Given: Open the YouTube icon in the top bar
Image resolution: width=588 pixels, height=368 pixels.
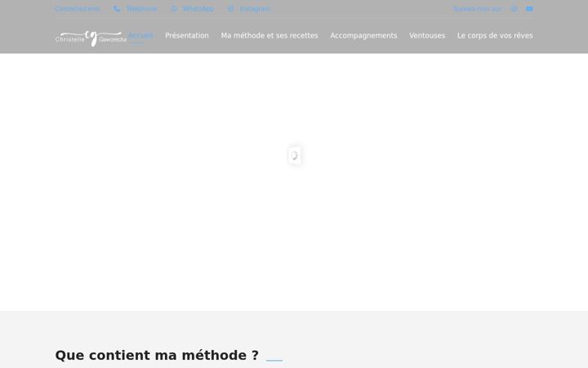Looking at the screenshot, I should coord(529,9).
